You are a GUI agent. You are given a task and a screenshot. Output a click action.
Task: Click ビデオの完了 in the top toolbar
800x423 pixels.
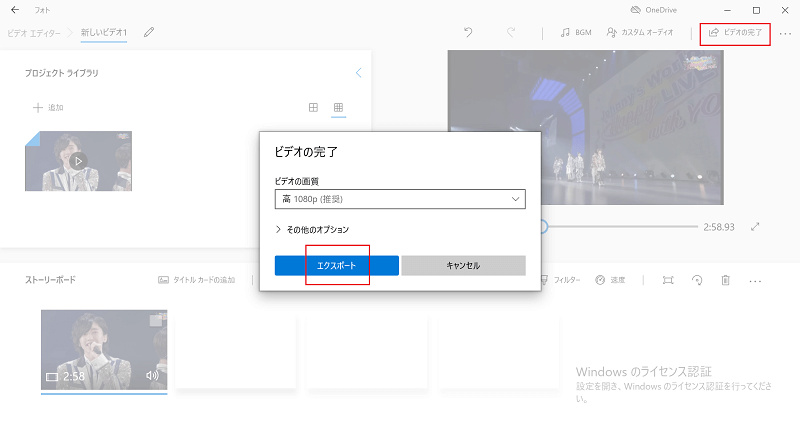point(735,33)
